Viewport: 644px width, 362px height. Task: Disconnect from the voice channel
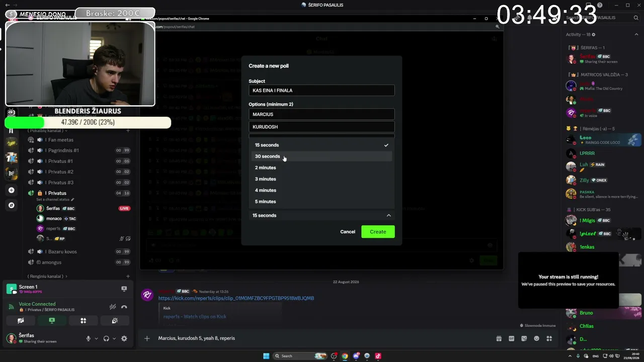click(124, 307)
